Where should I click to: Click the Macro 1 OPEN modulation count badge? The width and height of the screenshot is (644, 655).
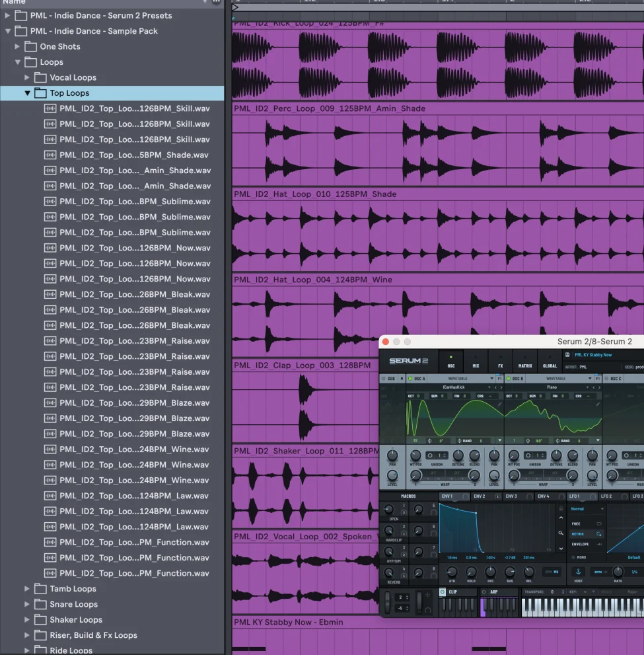click(x=404, y=512)
